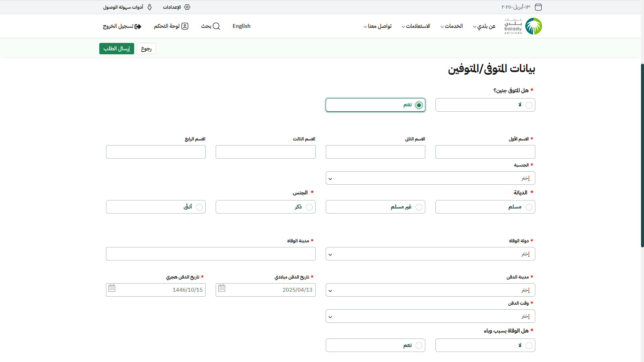Click the search magnifier icon
This screenshot has height=362, width=644.
[x=216, y=26]
